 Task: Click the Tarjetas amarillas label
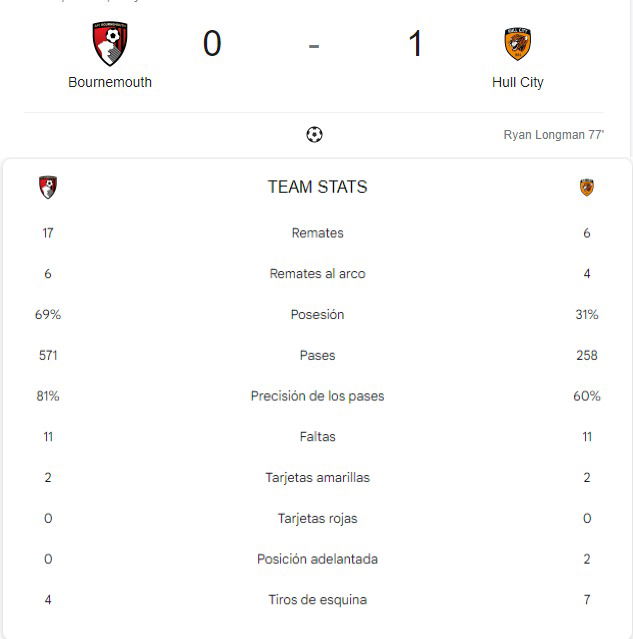click(318, 477)
